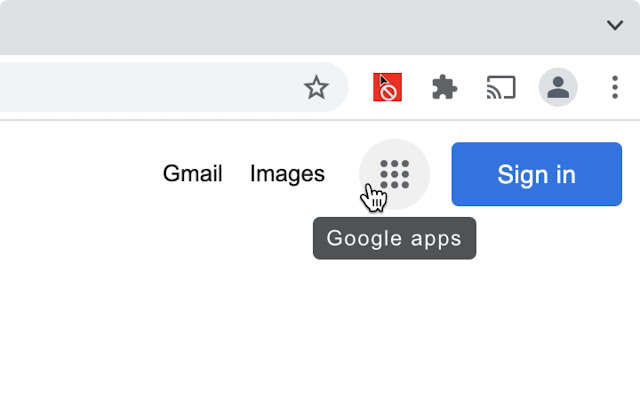This screenshot has width=640, height=400.
Task: Focus the address bar field
Action: pyautogui.click(x=150, y=88)
